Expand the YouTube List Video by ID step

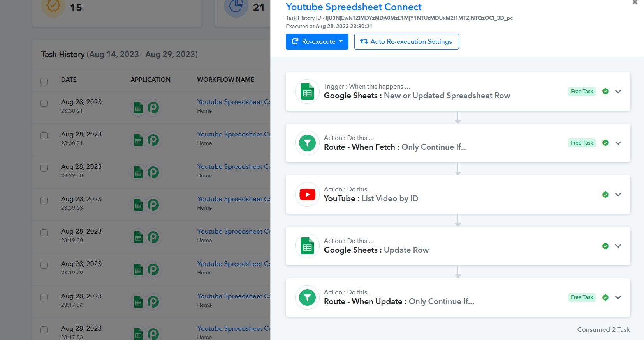[x=618, y=195]
